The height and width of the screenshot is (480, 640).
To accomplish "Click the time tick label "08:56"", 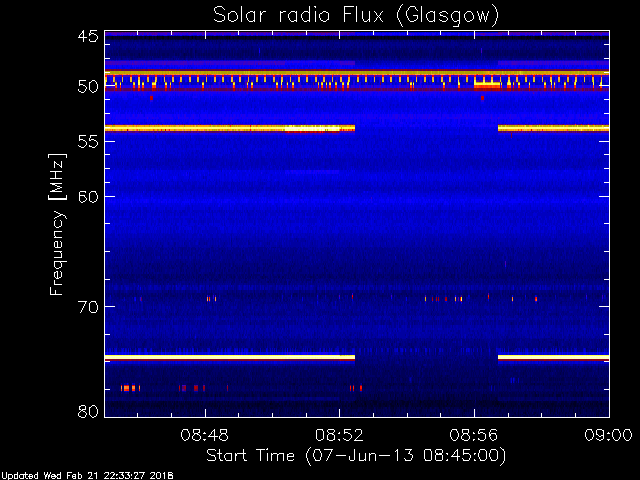I will coord(474,435).
